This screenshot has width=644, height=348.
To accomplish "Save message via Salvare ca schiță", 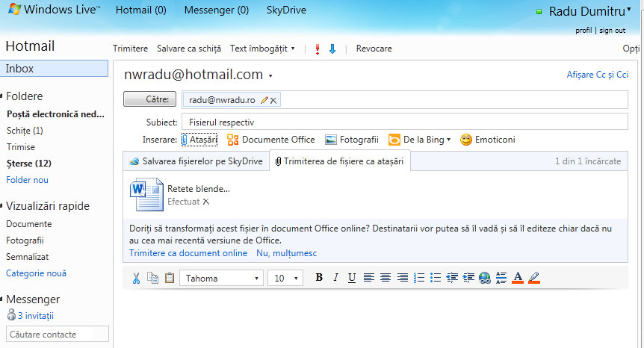I will 189,49.
